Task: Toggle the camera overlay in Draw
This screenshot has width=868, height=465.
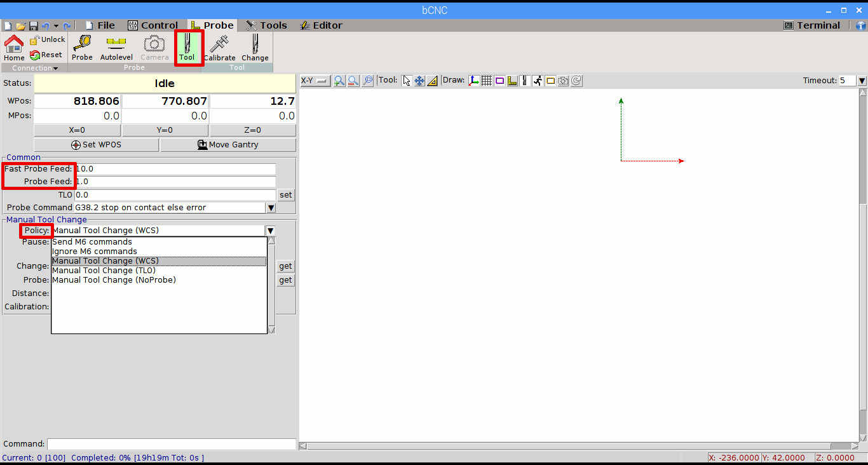Action: (563, 81)
